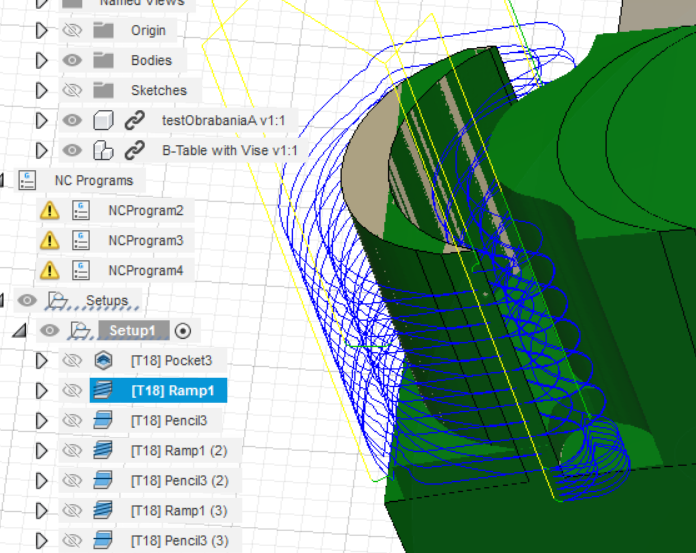Screen dimensions: 696x553
Task: Toggle visibility of Sketches folder
Action: (72, 90)
